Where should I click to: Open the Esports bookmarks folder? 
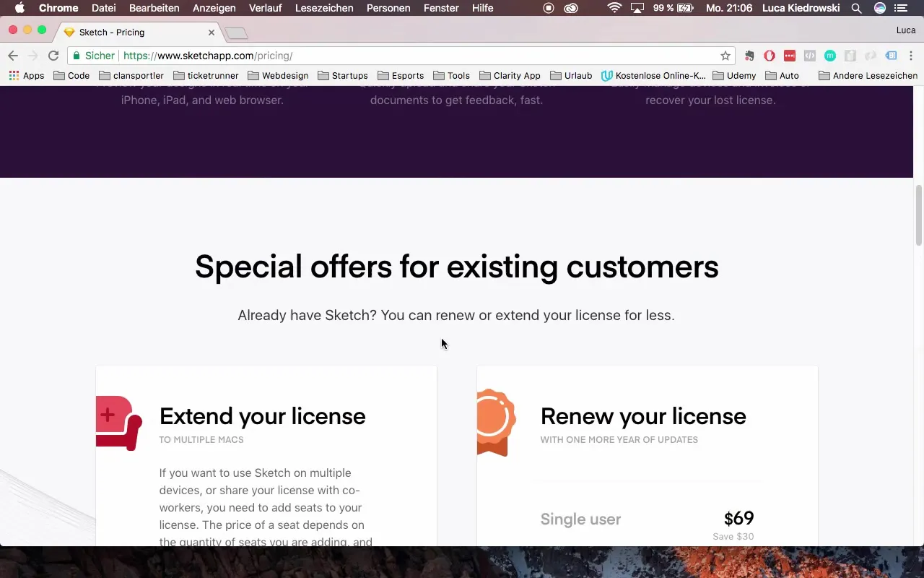click(401, 75)
